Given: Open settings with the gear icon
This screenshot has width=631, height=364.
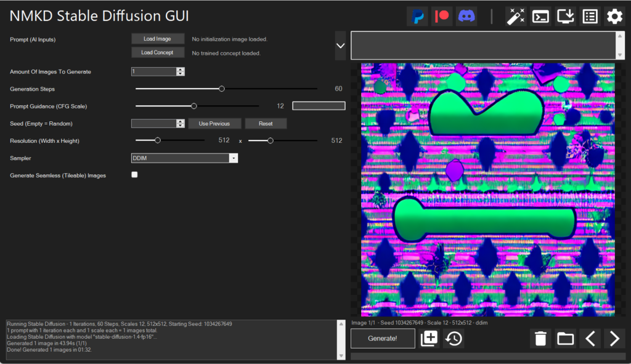Looking at the screenshot, I should click(614, 17).
